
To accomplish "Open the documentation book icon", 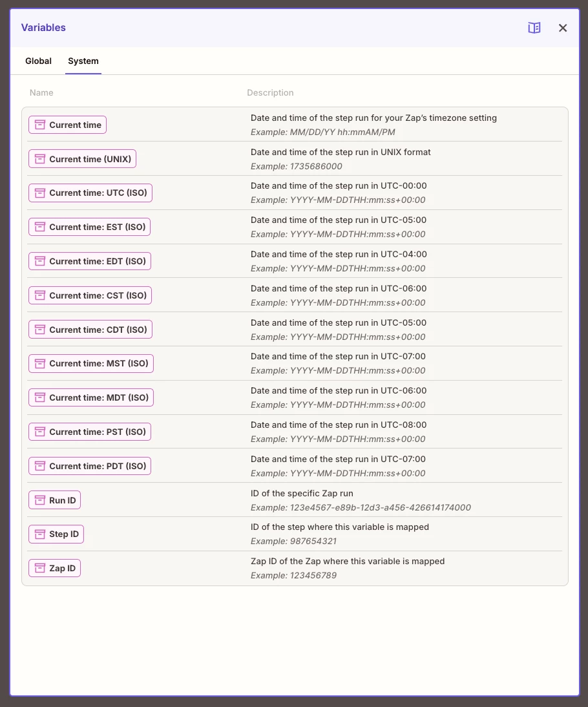I will 534,28.
